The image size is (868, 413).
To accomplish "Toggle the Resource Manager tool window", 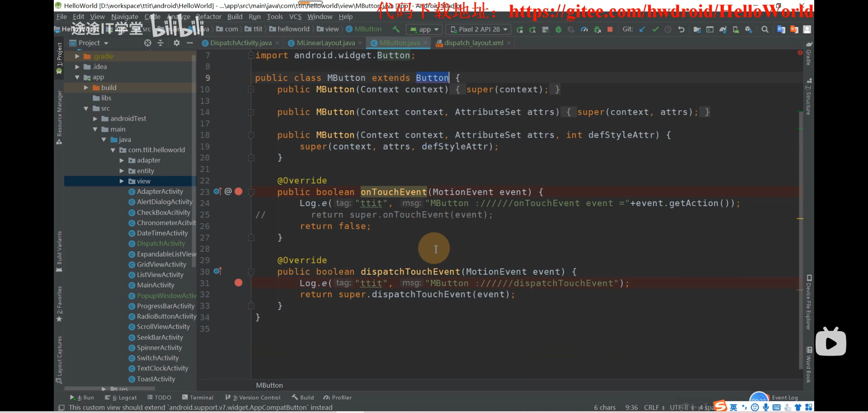I will (59, 117).
